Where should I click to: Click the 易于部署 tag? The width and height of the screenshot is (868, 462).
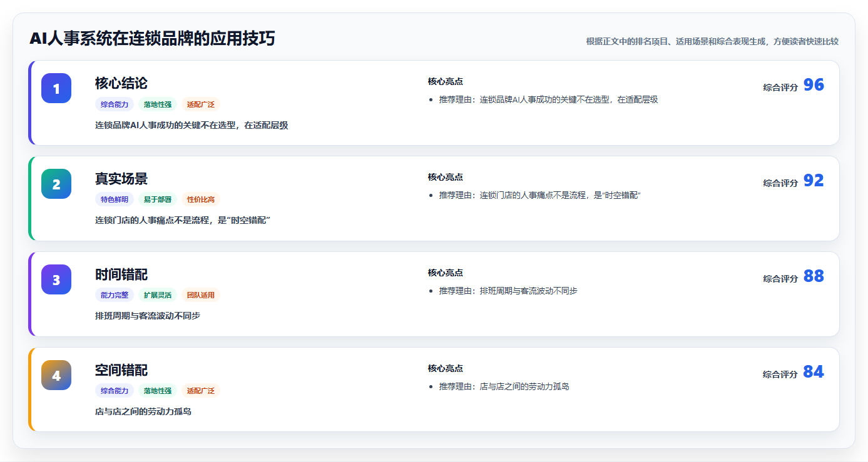[x=158, y=199]
